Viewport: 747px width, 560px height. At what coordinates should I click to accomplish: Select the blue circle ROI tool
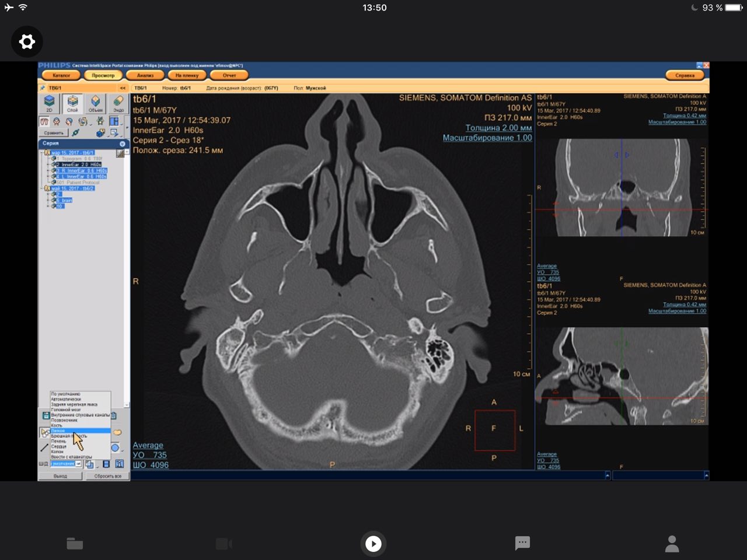click(x=115, y=448)
